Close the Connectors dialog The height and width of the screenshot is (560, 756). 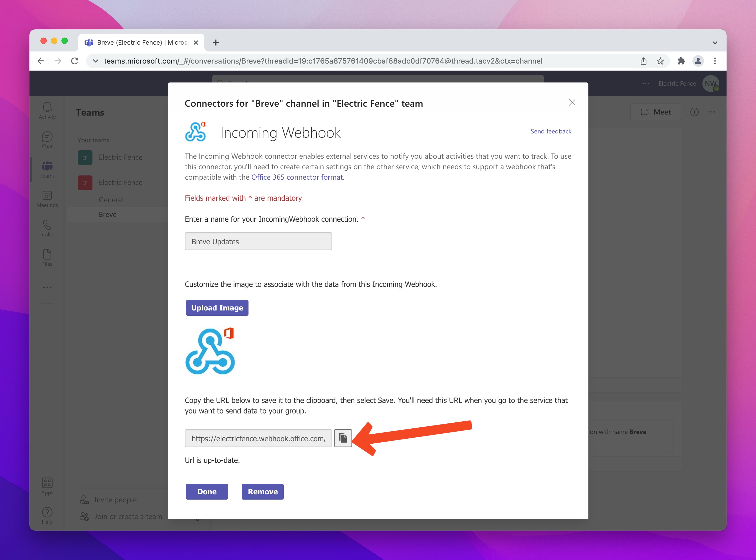tap(572, 102)
